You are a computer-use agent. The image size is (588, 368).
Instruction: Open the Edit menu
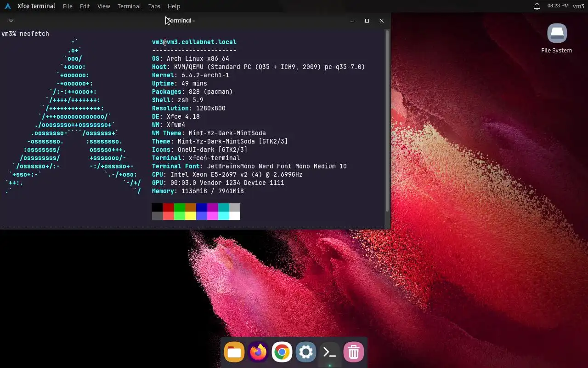click(85, 6)
